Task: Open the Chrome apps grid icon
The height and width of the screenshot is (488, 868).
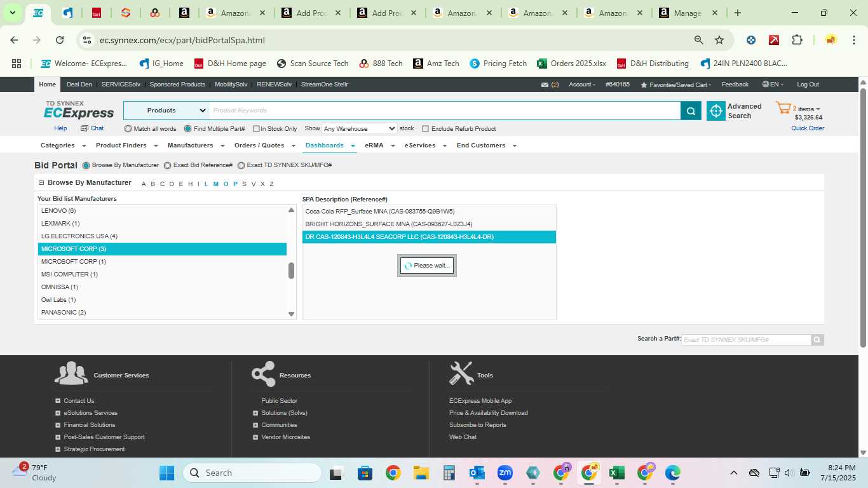Action: [x=17, y=64]
